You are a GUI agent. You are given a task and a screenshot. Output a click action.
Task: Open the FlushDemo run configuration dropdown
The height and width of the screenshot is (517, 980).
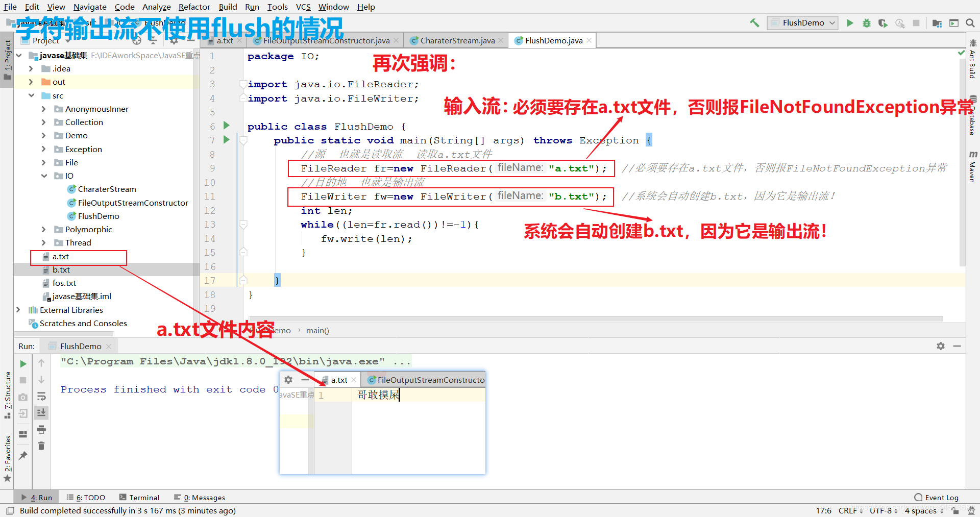pyautogui.click(x=832, y=23)
